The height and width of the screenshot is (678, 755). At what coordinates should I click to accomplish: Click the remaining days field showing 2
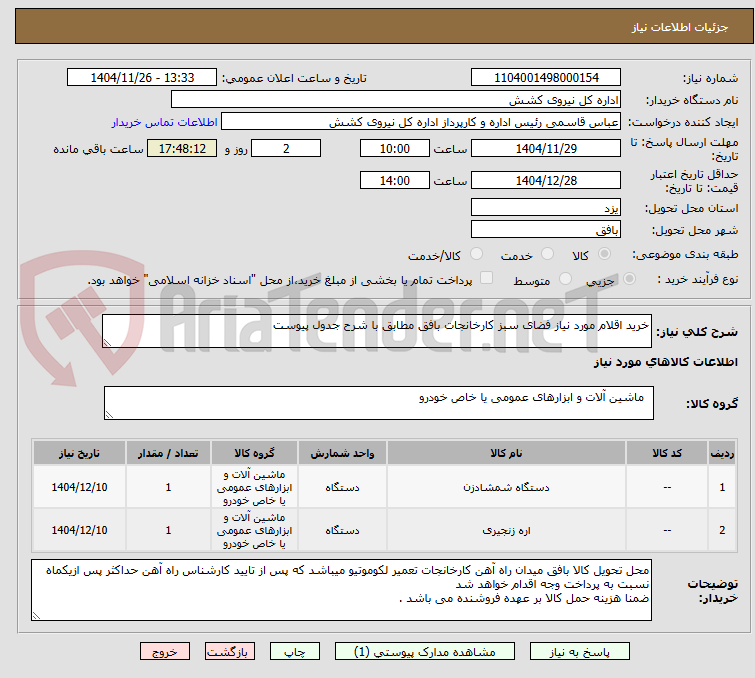click(x=286, y=148)
